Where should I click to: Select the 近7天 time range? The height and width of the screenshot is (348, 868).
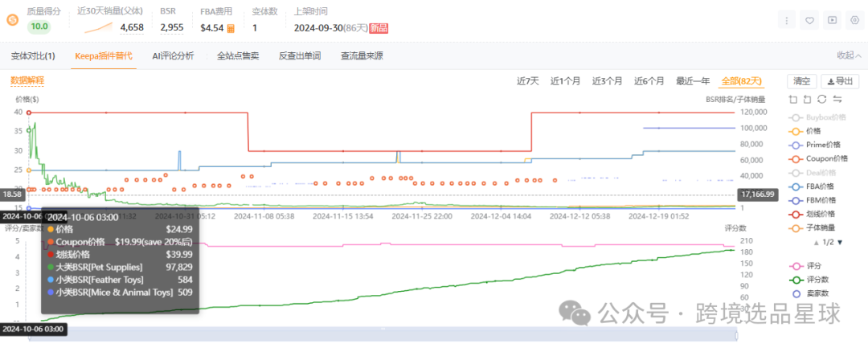[x=527, y=81]
